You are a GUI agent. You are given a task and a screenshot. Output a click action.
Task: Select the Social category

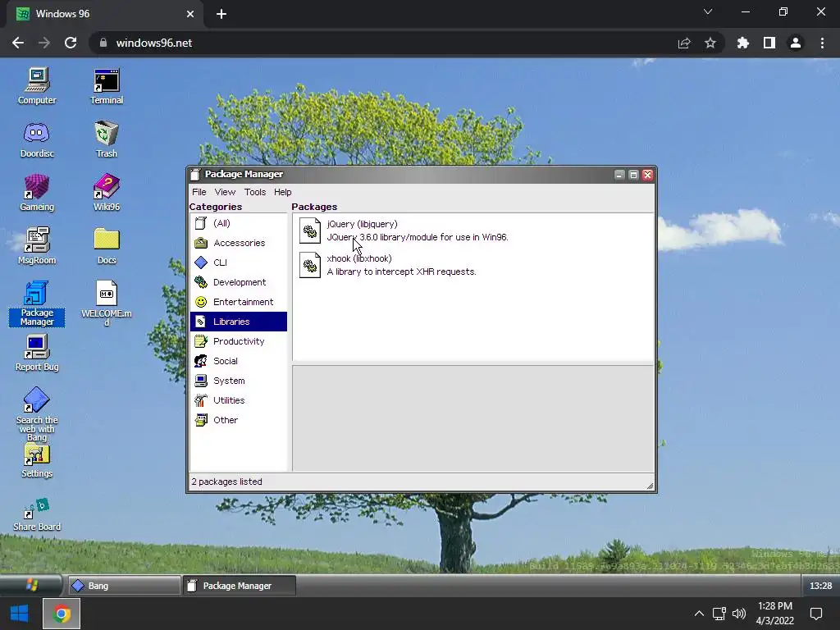click(239, 361)
